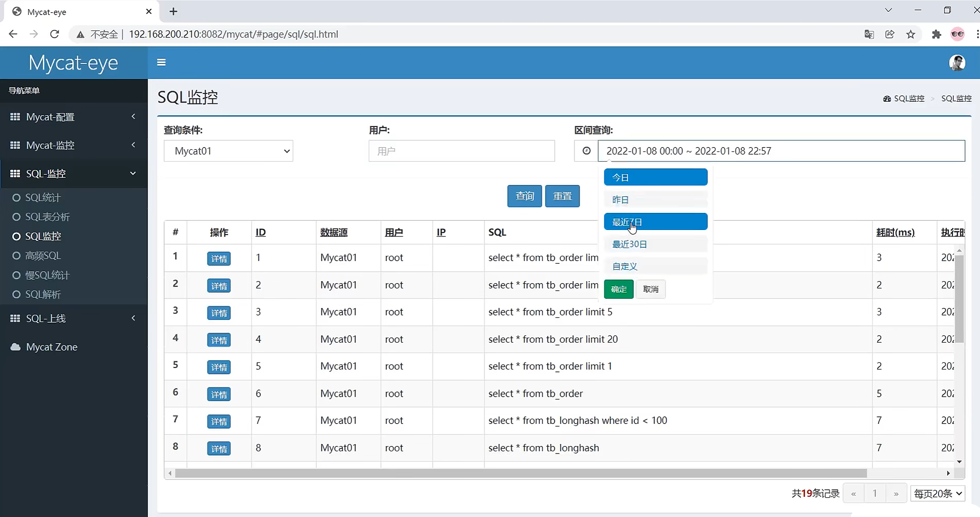Select 最近7日 in date range picker
Viewport: 980px width, 517px height.
(656, 222)
